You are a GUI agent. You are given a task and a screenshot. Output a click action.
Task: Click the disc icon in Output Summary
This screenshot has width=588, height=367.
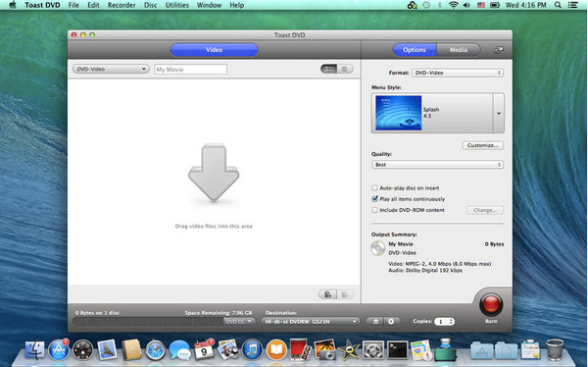(377, 248)
